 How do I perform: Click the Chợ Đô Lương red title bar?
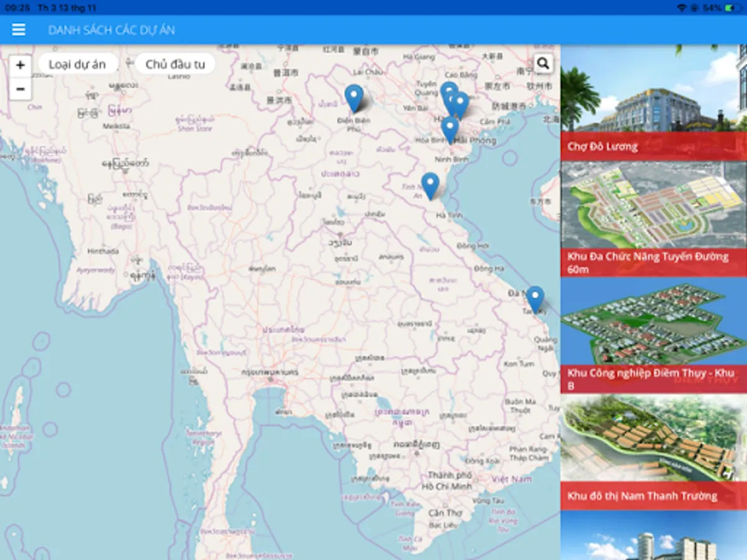point(652,147)
